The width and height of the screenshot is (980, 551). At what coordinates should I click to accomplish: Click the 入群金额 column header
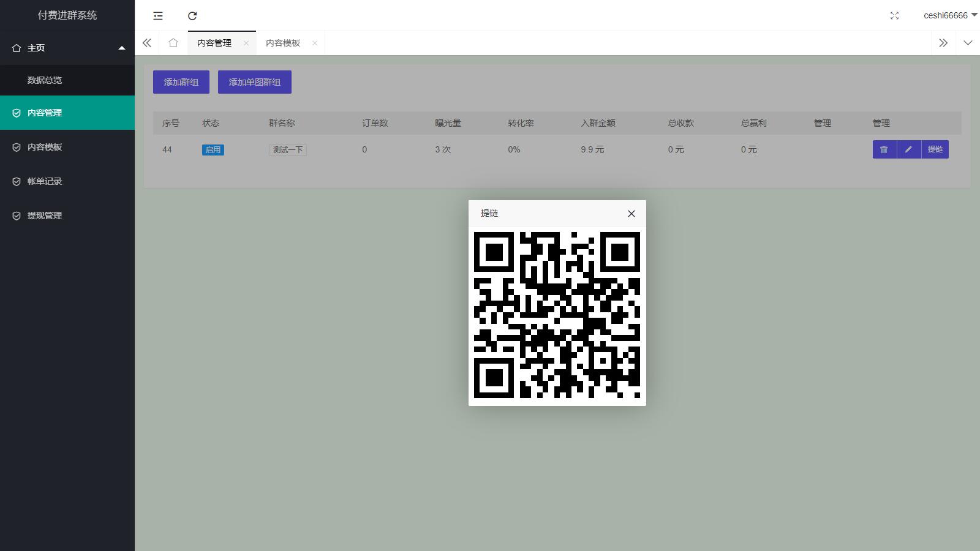598,123
